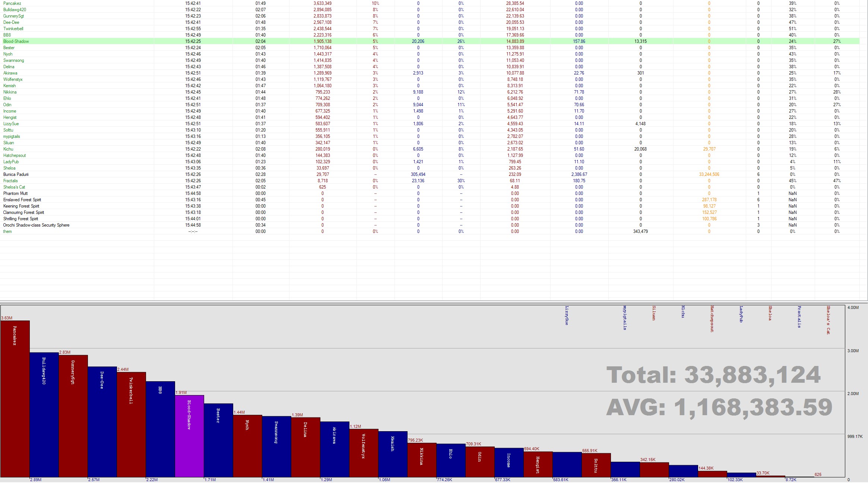Click the red Twinkerbell chart bar
The height and width of the screenshot is (483, 868).
tap(131, 425)
